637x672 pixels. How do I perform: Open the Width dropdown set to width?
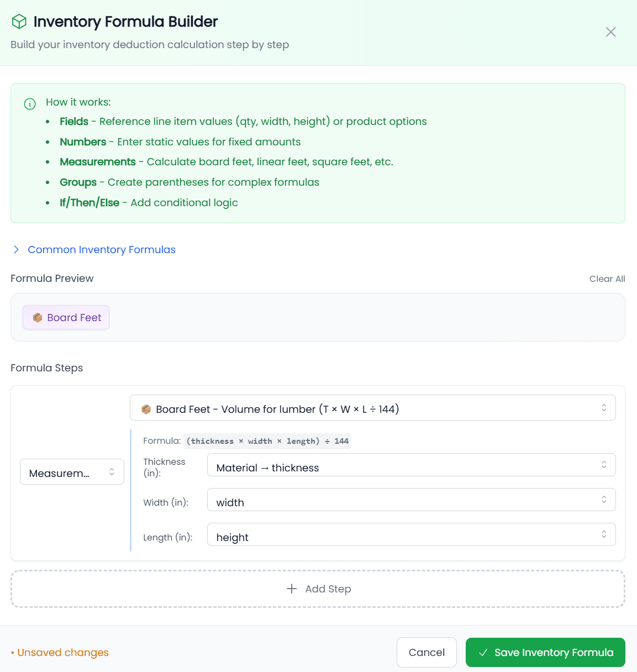(x=410, y=500)
